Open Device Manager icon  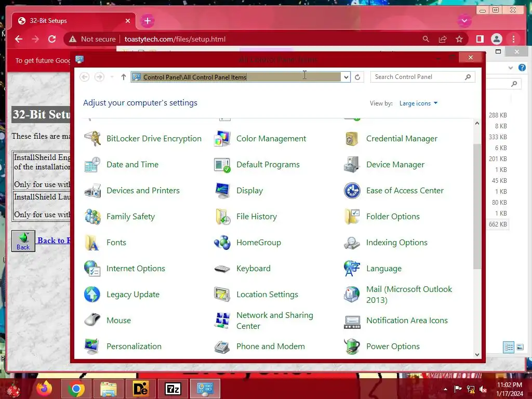point(352,165)
